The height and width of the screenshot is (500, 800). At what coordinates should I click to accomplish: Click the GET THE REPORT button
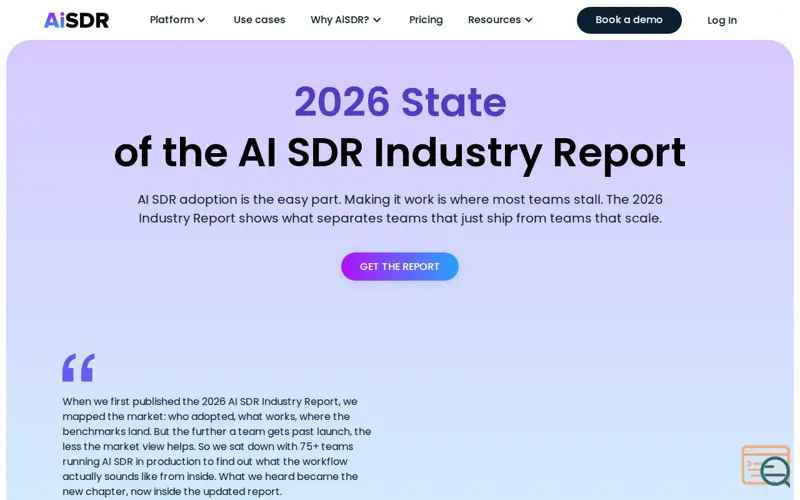399,266
